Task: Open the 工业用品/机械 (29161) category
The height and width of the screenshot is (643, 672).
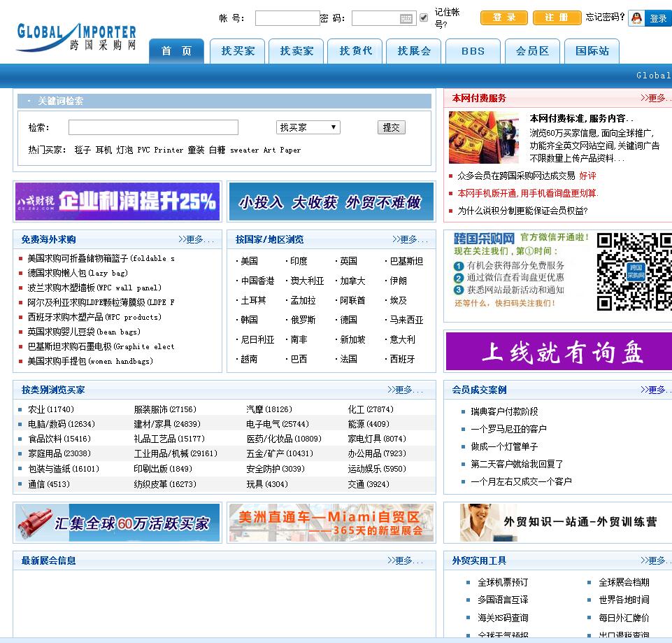Action: (176, 453)
